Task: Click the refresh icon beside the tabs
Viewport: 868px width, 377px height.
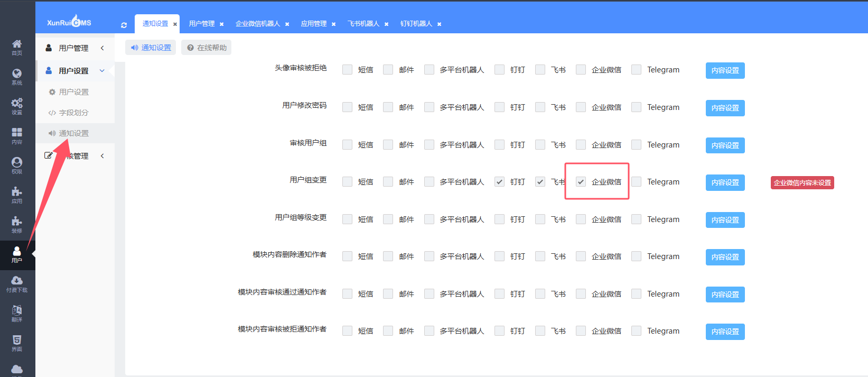Action: coord(124,25)
